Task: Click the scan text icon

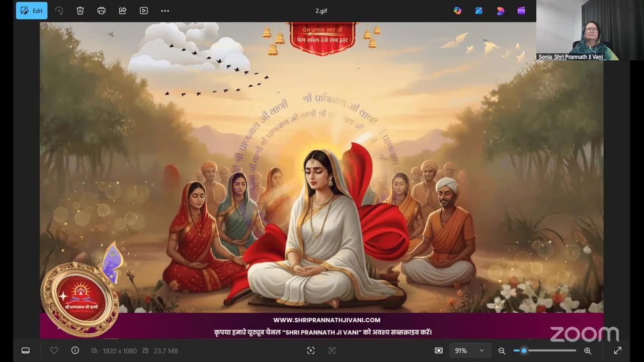Action: click(x=332, y=350)
